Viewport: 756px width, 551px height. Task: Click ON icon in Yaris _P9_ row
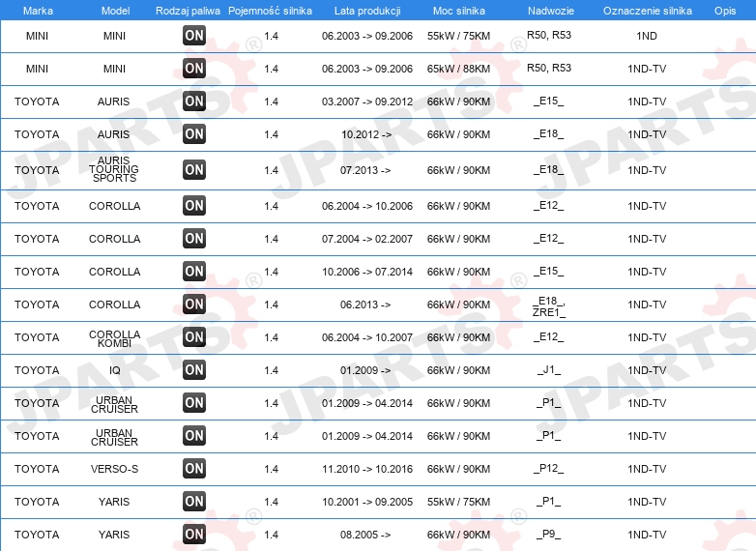click(194, 535)
